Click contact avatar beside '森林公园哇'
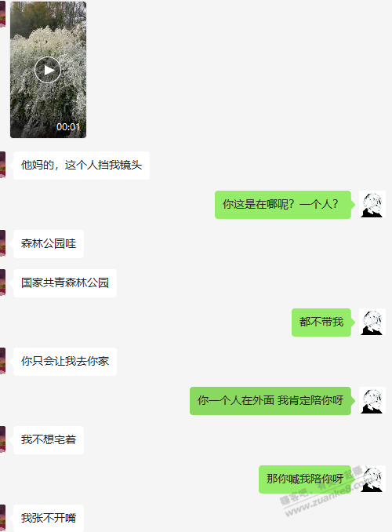The image size is (392, 532). 2,243
